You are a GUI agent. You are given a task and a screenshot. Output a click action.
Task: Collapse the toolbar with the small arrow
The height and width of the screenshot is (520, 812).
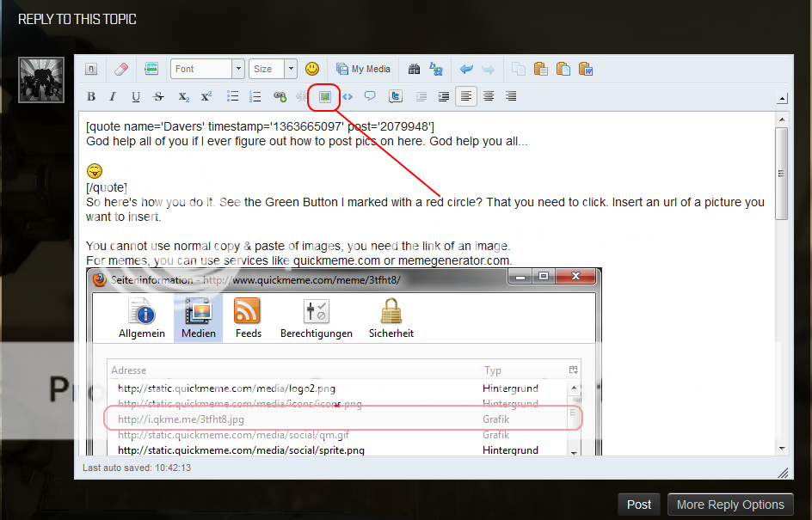[x=782, y=99]
